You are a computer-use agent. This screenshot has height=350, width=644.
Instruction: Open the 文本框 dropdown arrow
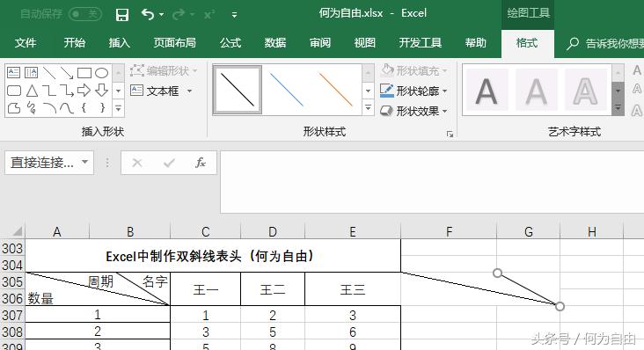click(190, 91)
